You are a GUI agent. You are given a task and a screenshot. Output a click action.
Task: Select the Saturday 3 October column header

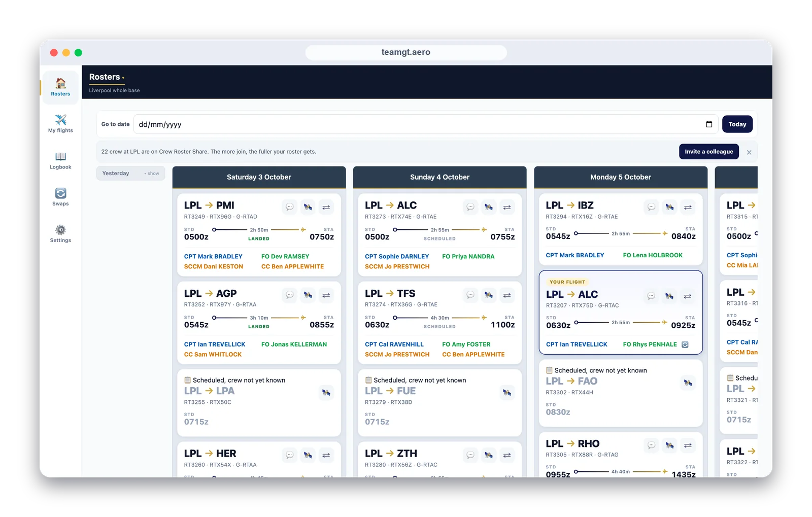[x=259, y=177]
